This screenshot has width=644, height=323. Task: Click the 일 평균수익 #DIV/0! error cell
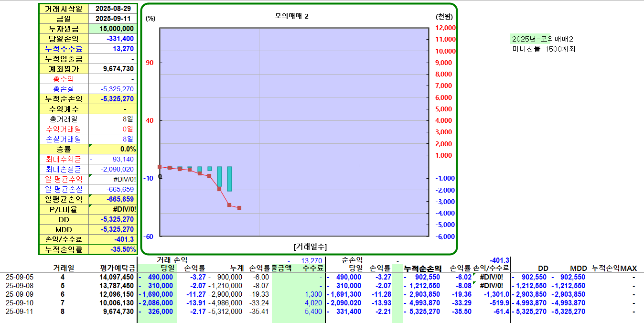pos(113,179)
